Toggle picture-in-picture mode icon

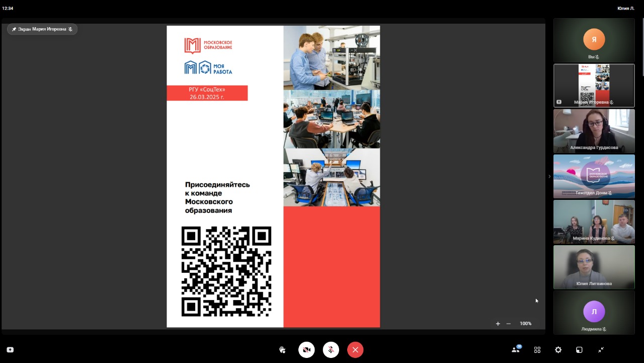pos(579,350)
